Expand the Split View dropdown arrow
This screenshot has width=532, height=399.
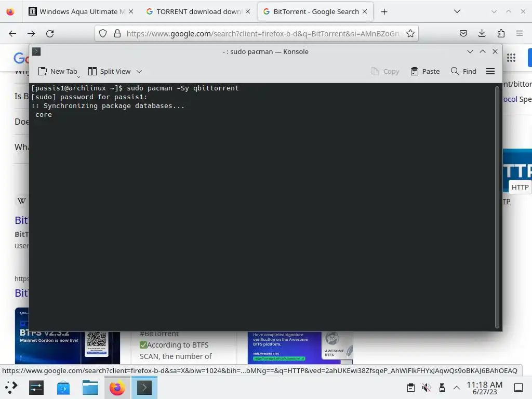coord(139,71)
